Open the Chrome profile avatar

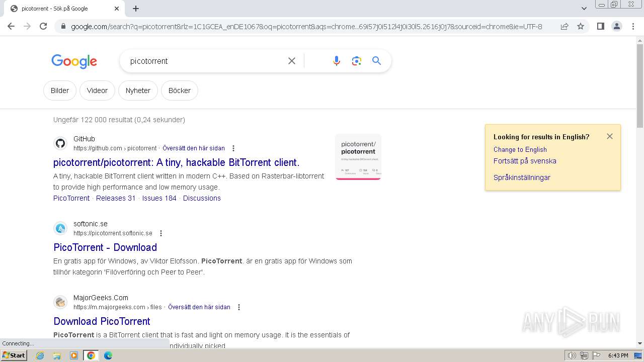(x=616, y=26)
